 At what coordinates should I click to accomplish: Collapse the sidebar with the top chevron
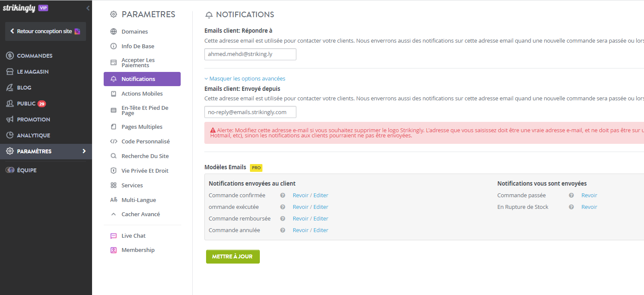(x=88, y=8)
